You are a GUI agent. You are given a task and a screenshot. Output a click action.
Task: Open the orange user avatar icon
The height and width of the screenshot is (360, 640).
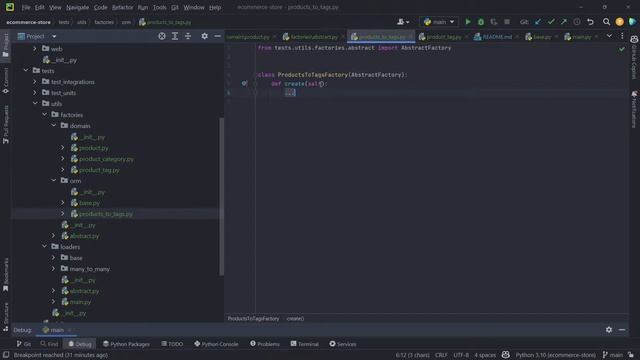pos(620,22)
